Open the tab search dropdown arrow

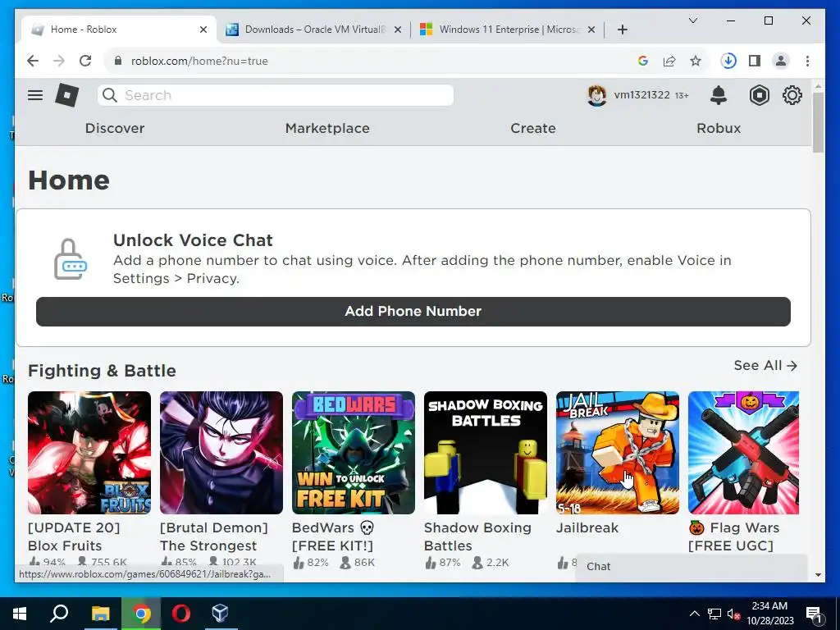click(x=692, y=21)
